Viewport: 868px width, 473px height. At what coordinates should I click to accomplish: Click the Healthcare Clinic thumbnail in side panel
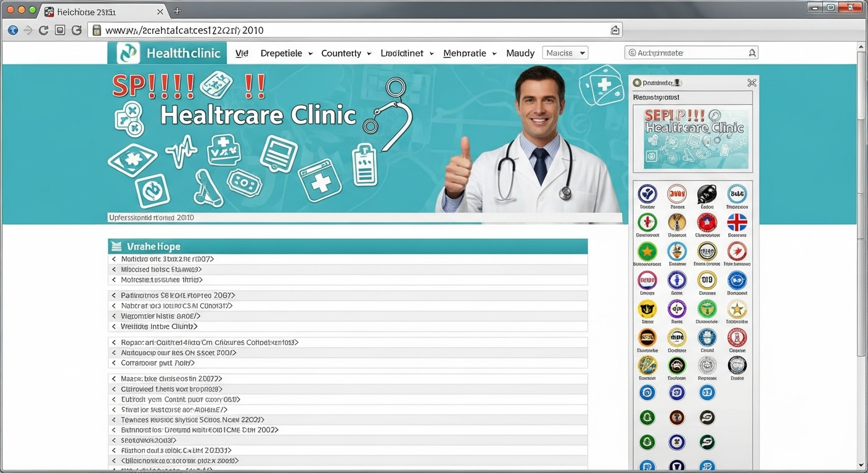pos(692,139)
